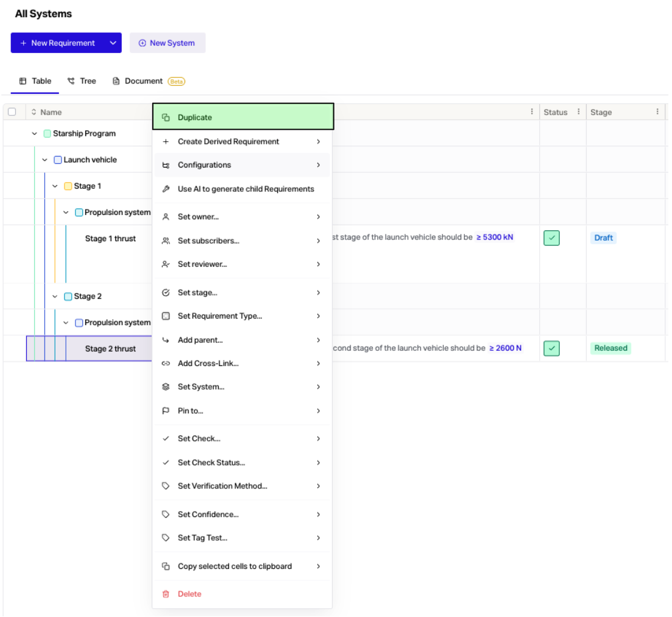Switch to the Tree view tab

click(x=82, y=81)
